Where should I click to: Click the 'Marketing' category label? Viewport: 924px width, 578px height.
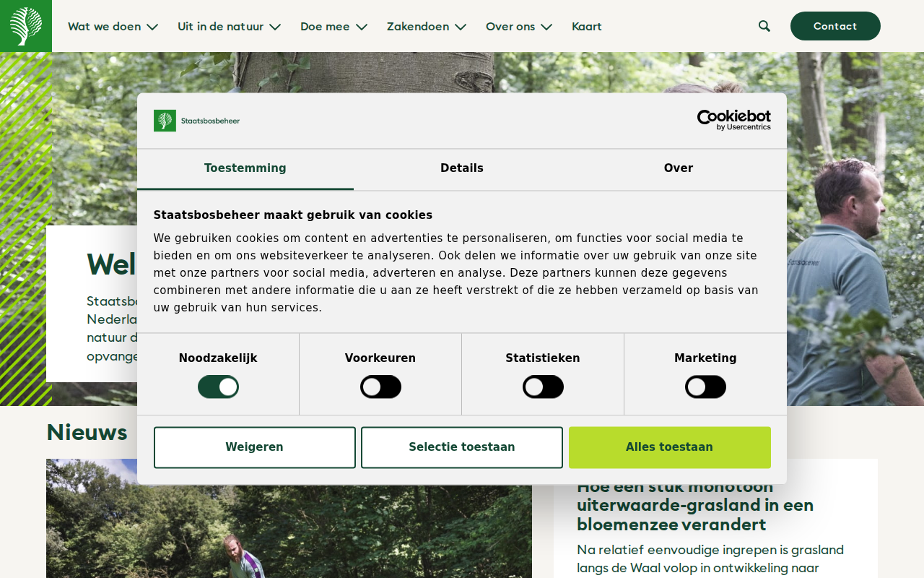point(705,358)
